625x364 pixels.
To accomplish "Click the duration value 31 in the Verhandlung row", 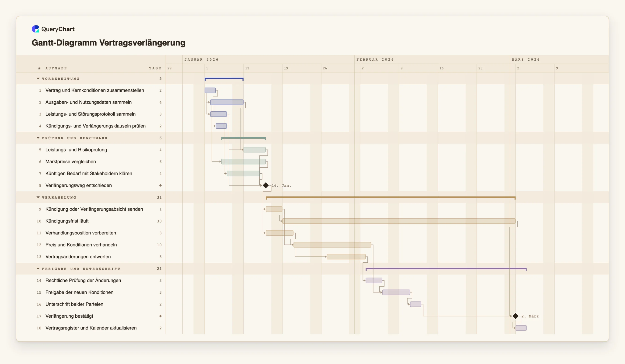I will (159, 197).
